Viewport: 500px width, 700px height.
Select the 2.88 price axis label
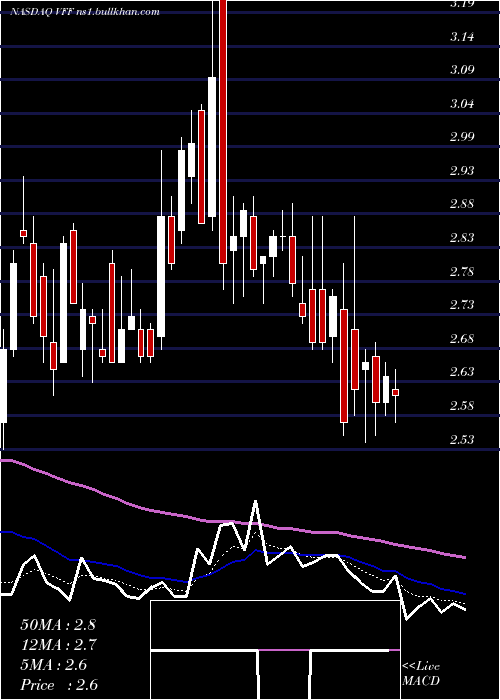coord(462,204)
